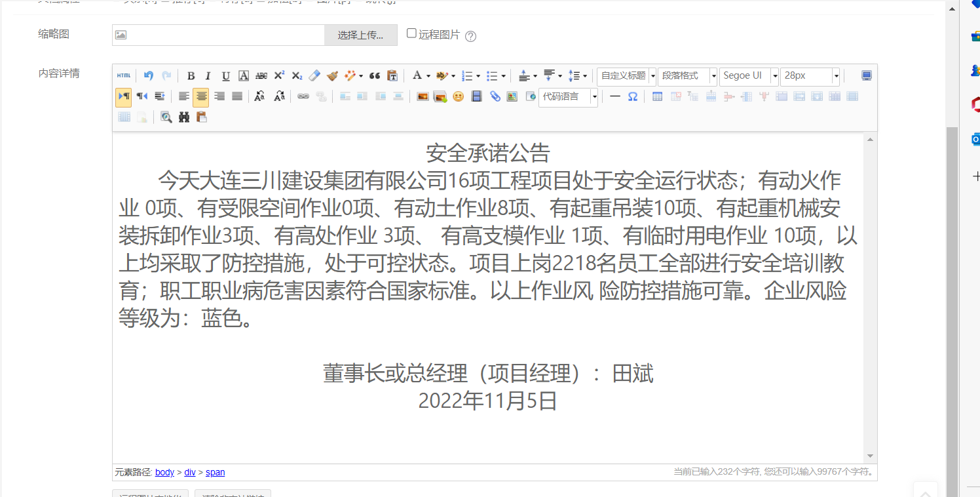Toggle left-to-right text direction
The height and width of the screenshot is (497, 980).
point(123,96)
